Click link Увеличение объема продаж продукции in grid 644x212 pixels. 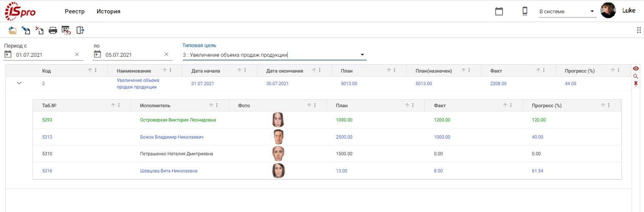[138, 83]
